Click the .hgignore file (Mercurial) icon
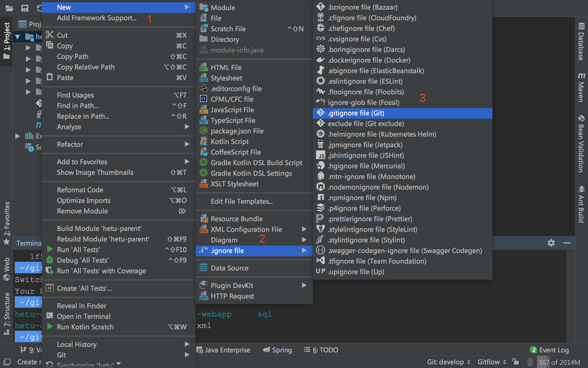 [320, 166]
